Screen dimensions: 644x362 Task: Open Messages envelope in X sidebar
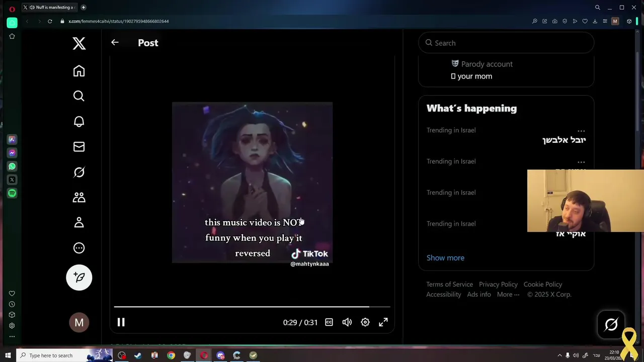(79, 147)
